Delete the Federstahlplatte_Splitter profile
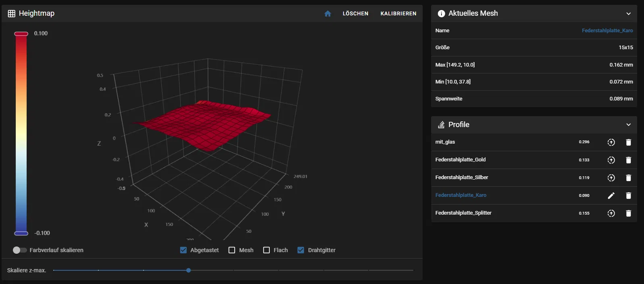This screenshot has height=284, width=644. [628, 213]
